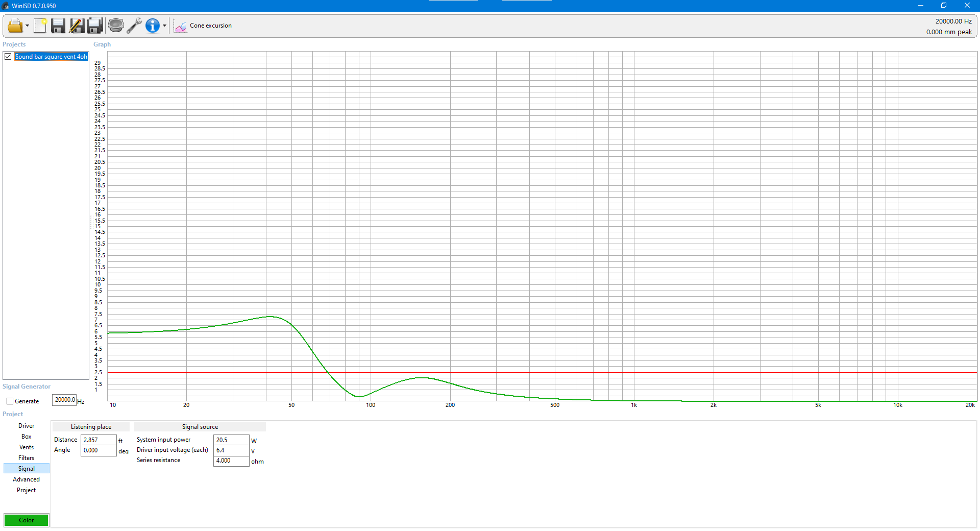Switch to the Box tab
Screen dimensions: 980x531
point(27,437)
